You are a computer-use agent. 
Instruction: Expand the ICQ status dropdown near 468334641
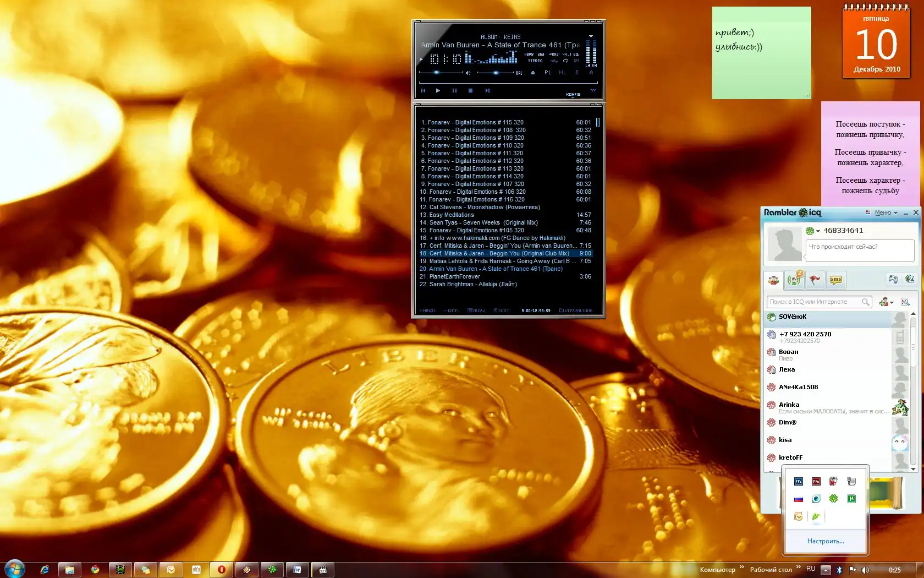(x=818, y=231)
